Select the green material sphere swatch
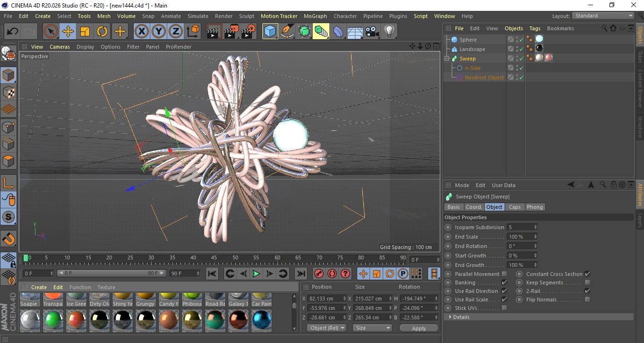This screenshot has height=343, width=644. point(53,320)
